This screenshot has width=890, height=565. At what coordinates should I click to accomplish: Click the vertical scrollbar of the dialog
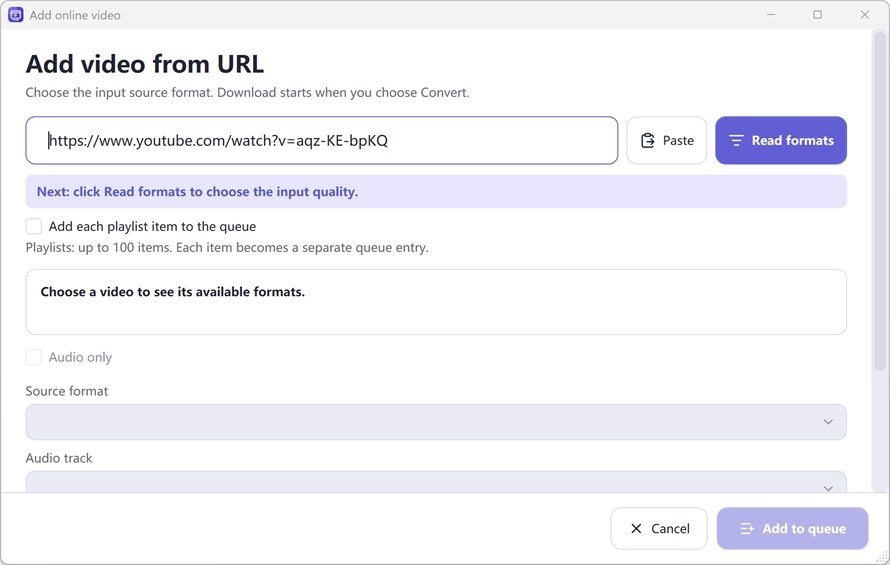[x=880, y=202]
